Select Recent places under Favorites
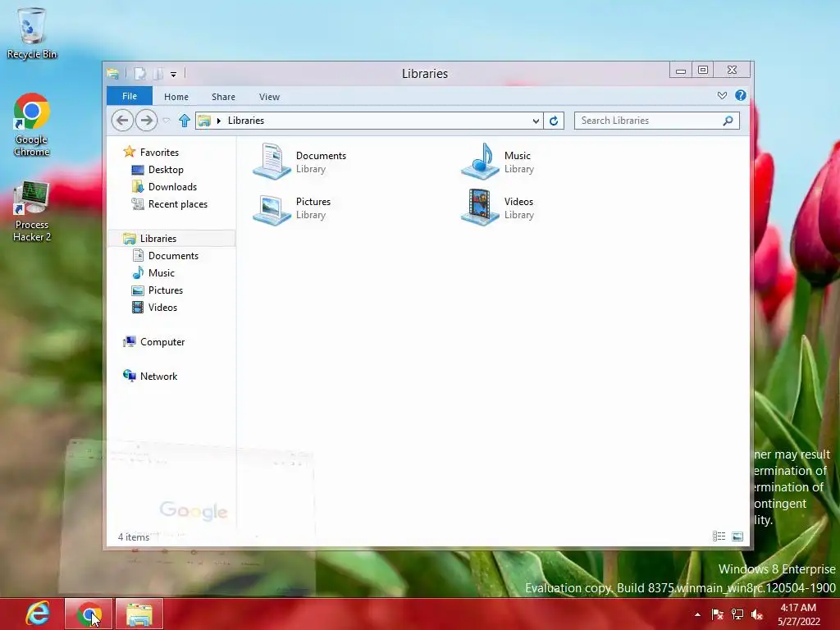The height and width of the screenshot is (630, 840). pos(177,204)
